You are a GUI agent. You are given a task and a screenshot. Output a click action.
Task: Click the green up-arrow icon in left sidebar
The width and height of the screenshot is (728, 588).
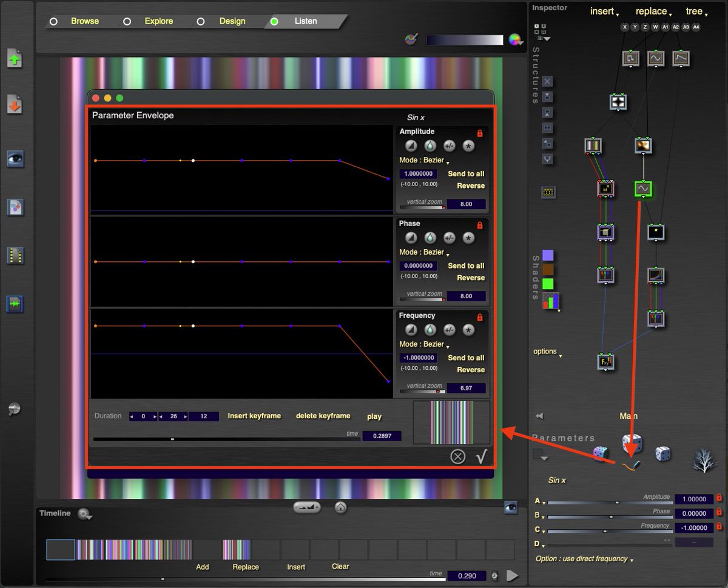pyautogui.click(x=15, y=59)
